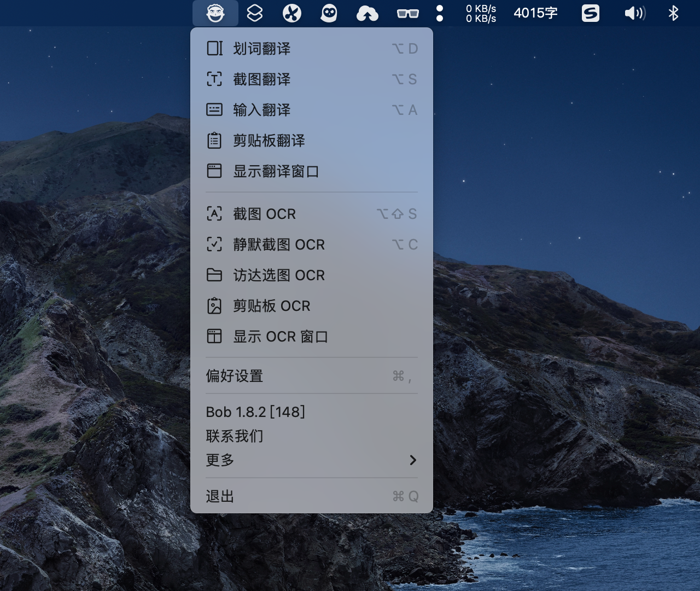
Task: Click the 0 KB/s network speed display
Action: coord(480,13)
